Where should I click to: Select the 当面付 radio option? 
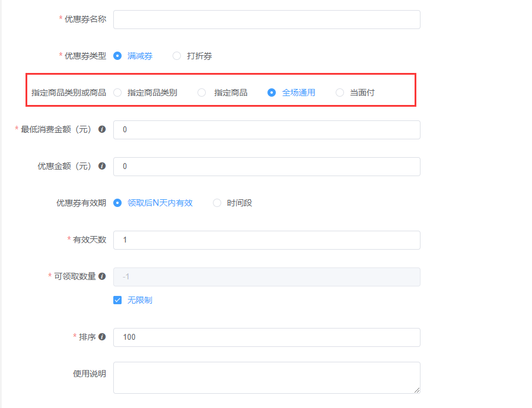point(340,93)
